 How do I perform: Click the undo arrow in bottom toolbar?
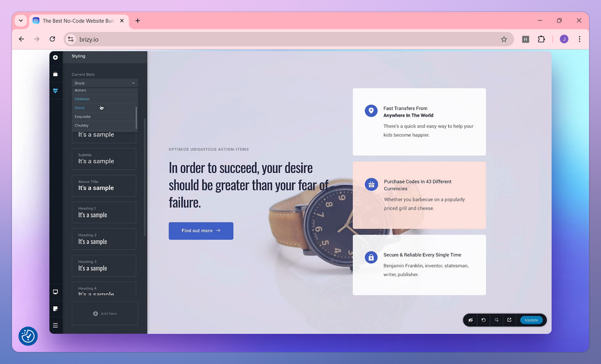click(483, 320)
